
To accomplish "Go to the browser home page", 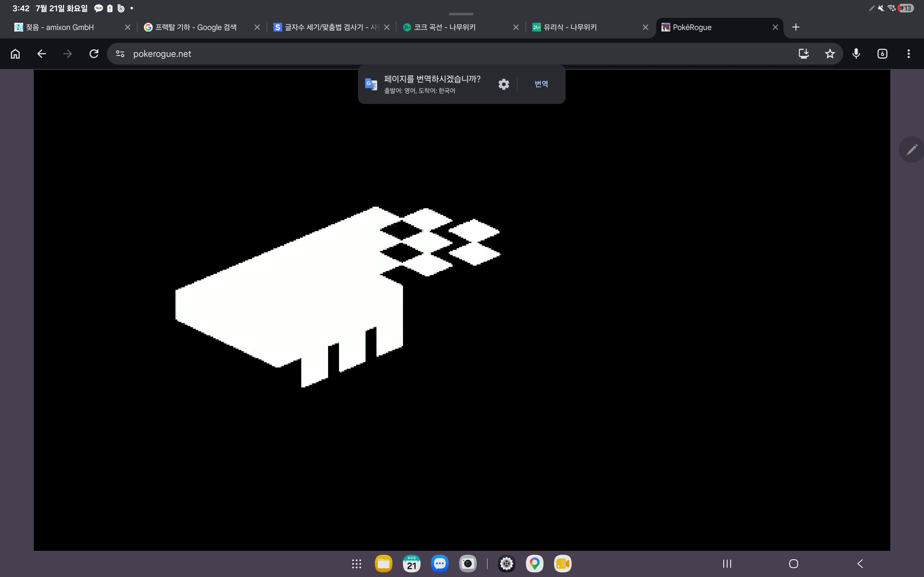I will pyautogui.click(x=15, y=54).
